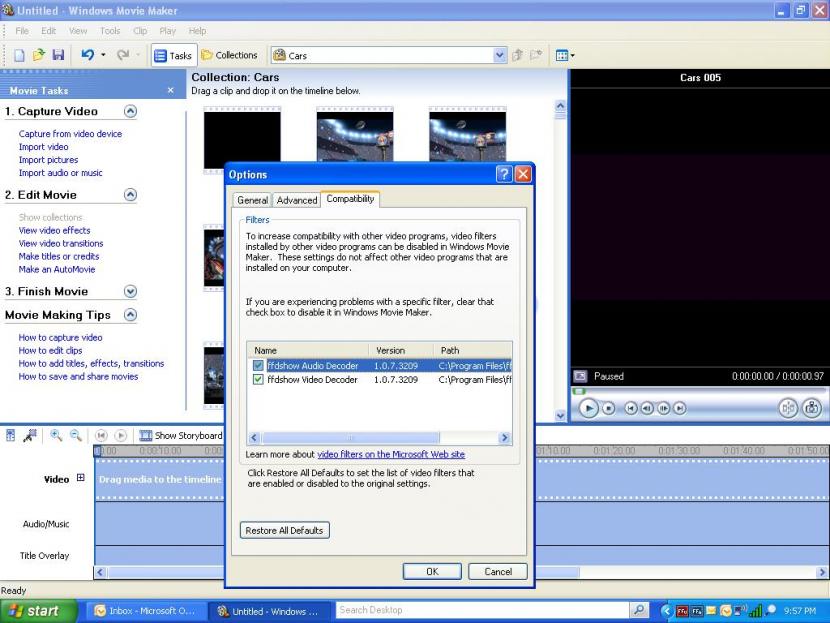
Task: Click the Narrate Timeline microphone icon
Action: click(x=30, y=436)
